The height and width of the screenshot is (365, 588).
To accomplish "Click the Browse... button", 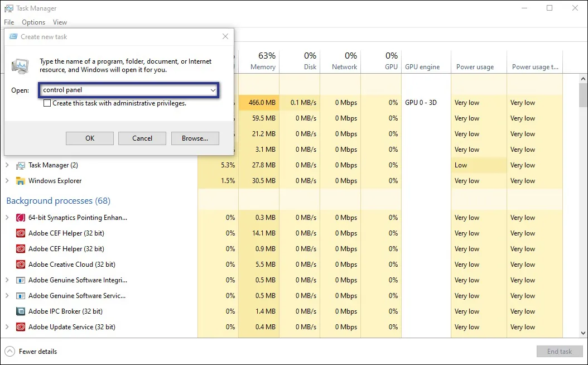I will click(195, 138).
